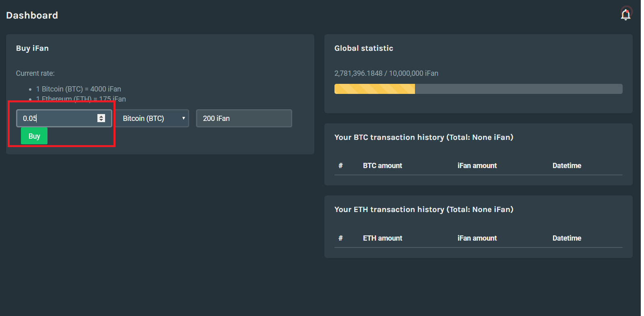Viewport: 644px width, 316px height.
Task: Click iFan amount header in BTC history table
Action: click(x=477, y=166)
